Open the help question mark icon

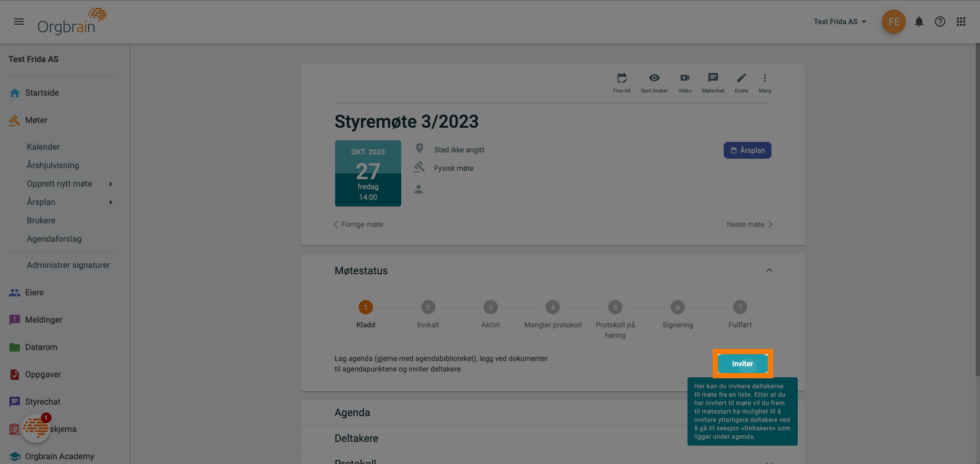(940, 22)
